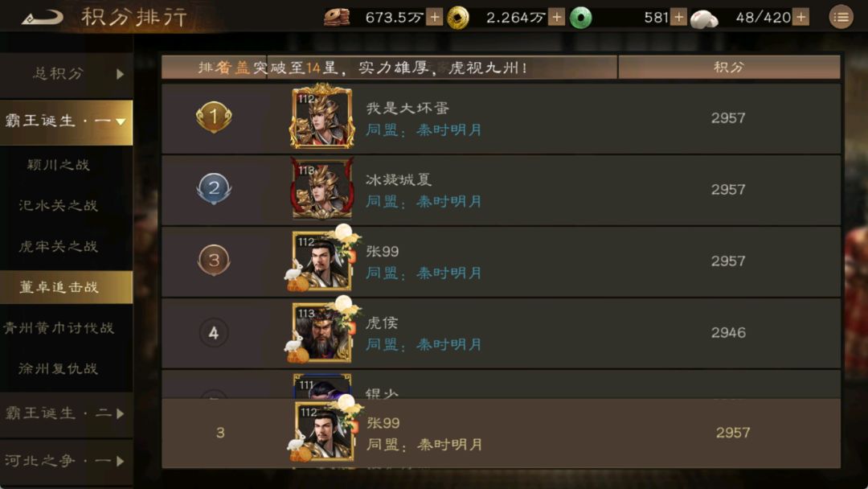The height and width of the screenshot is (489, 868).
Task: Tap the gold coin currency icon
Action: click(x=458, y=18)
